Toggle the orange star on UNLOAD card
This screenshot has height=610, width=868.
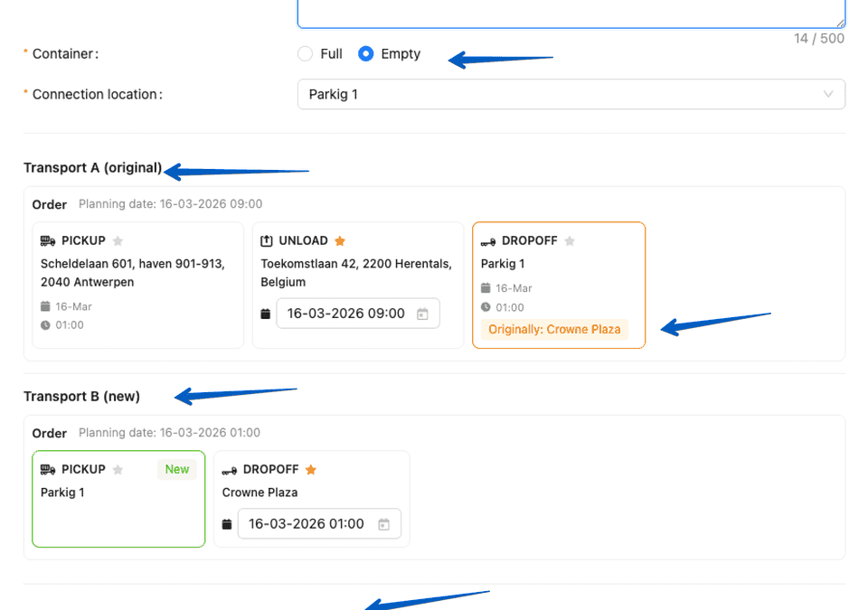[x=340, y=240]
